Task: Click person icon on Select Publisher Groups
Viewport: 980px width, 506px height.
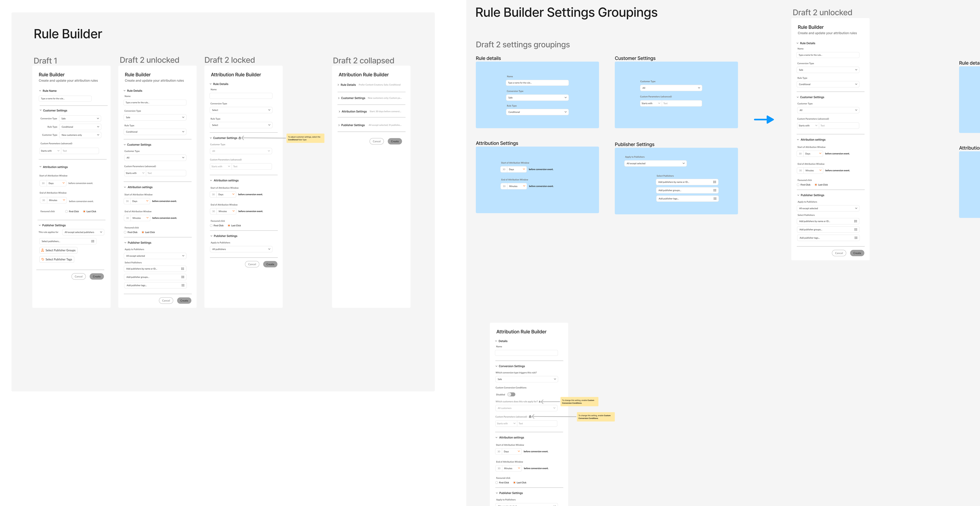Action: [x=42, y=250]
